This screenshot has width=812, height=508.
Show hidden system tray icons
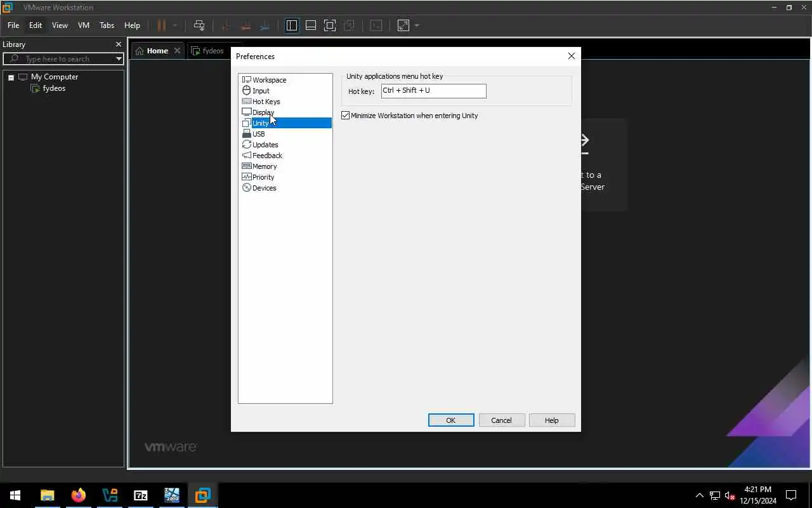[x=700, y=495]
